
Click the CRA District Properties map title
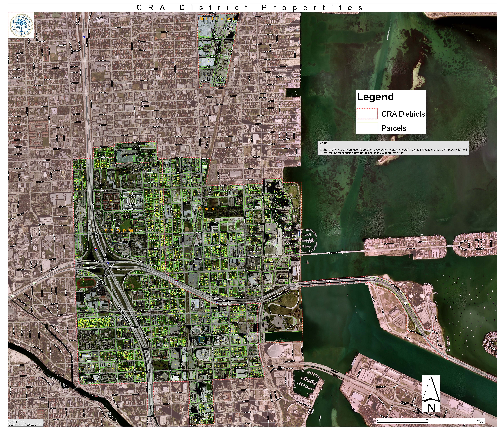tap(249, 8)
